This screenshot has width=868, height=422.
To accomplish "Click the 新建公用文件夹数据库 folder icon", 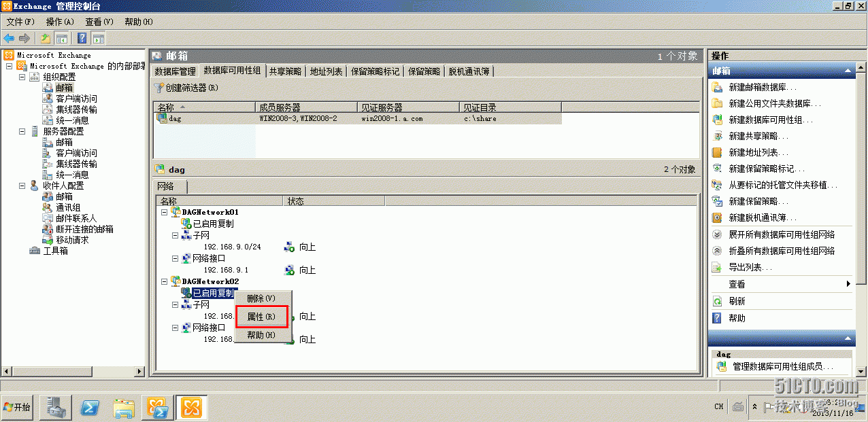I will pos(716,103).
